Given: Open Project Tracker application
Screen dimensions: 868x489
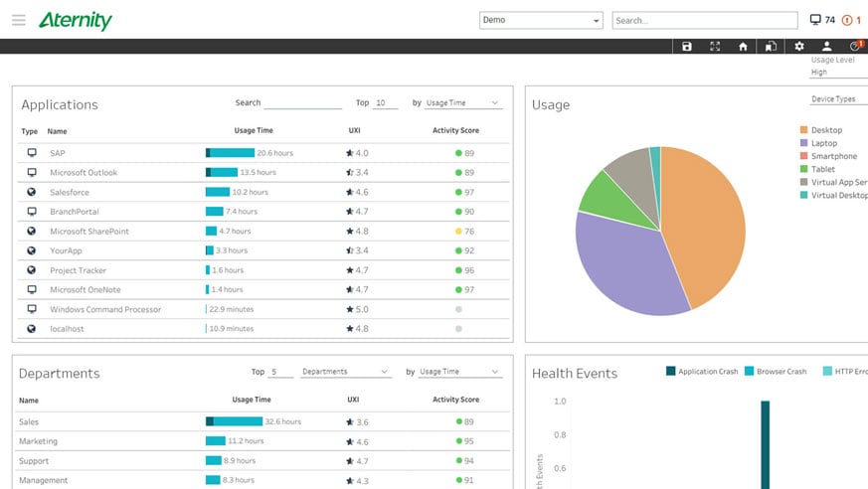Looking at the screenshot, I should [x=79, y=270].
